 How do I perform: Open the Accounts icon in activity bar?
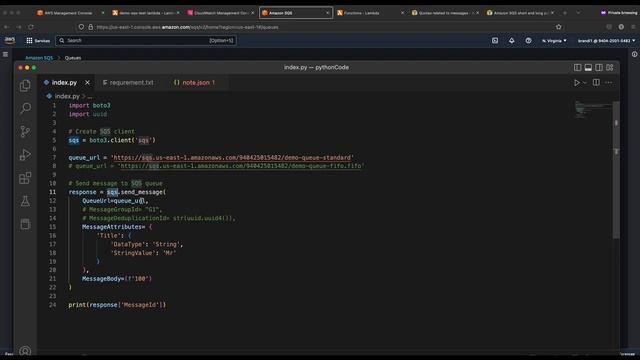[x=25, y=351]
